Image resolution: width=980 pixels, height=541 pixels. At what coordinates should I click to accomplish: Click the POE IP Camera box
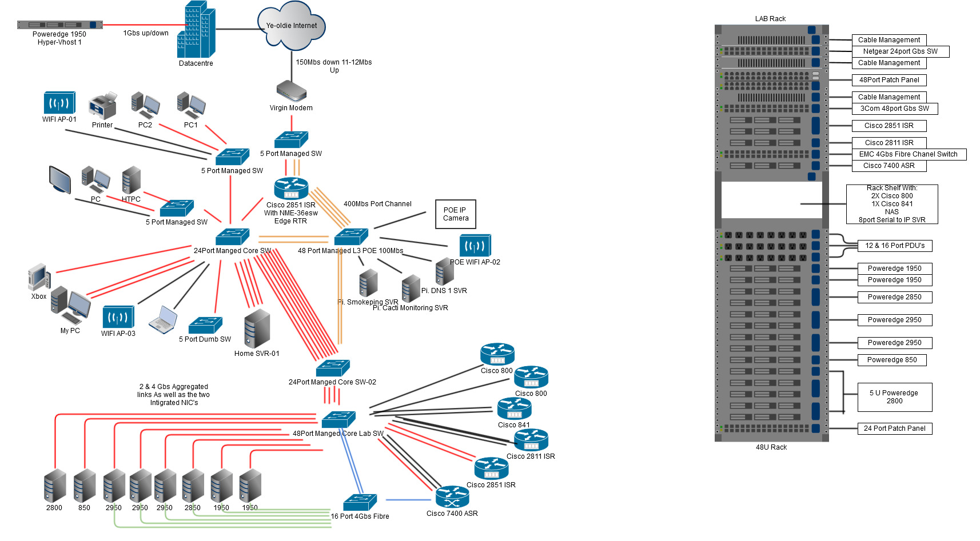coord(456,214)
